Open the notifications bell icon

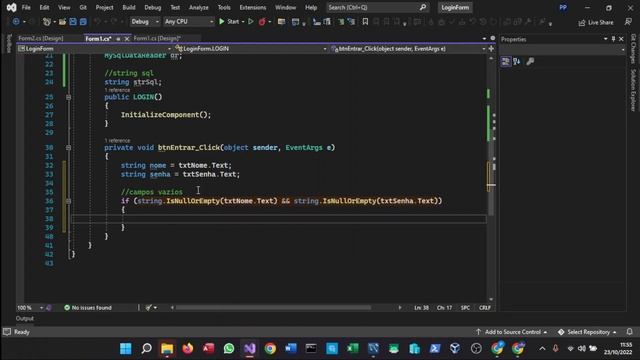point(629,332)
